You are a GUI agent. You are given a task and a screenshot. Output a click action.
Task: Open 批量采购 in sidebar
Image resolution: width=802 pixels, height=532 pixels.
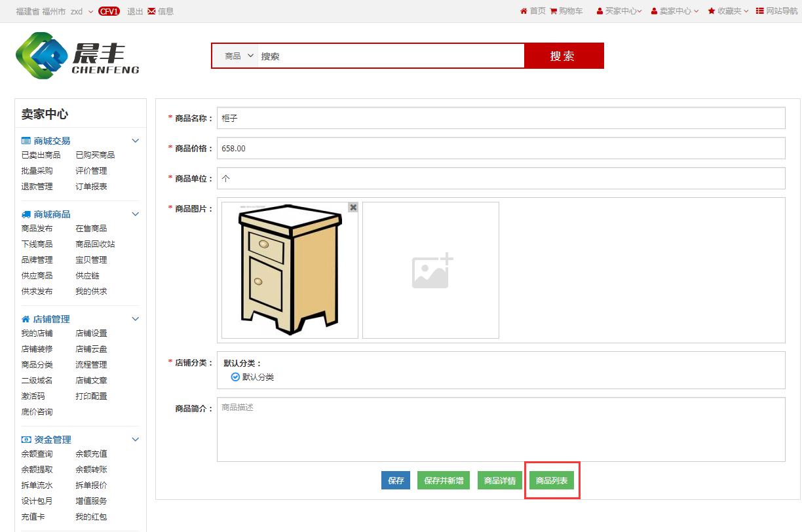(37, 171)
